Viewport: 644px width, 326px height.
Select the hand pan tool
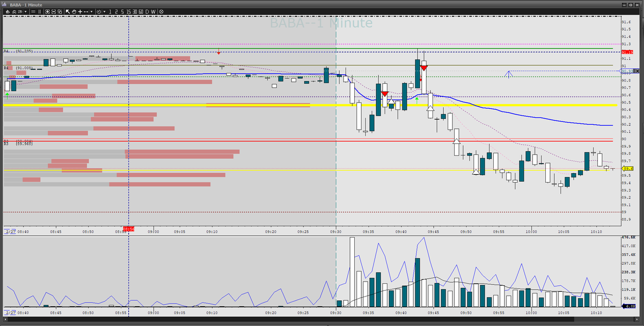tap(74, 11)
